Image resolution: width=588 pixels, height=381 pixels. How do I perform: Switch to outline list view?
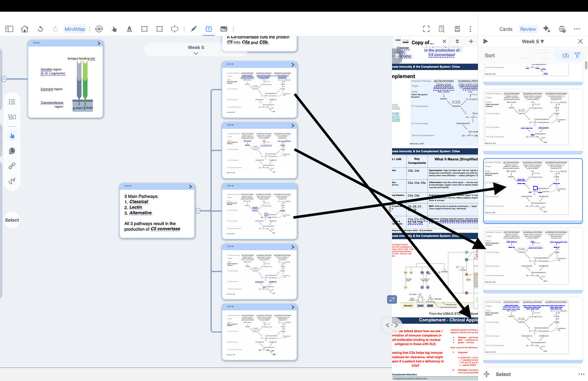[x=12, y=102]
